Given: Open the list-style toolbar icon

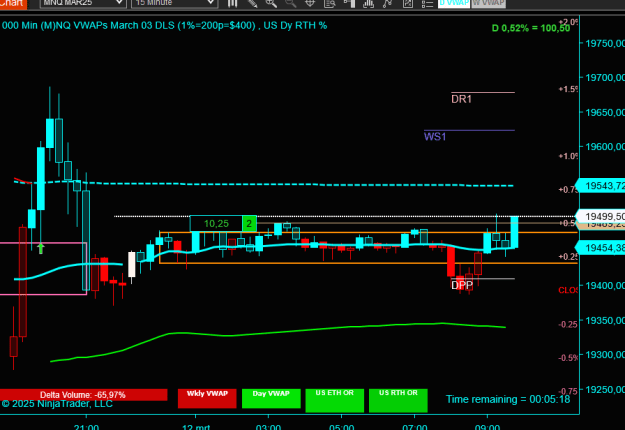Looking at the screenshot, I should click(x=427, y=4).
